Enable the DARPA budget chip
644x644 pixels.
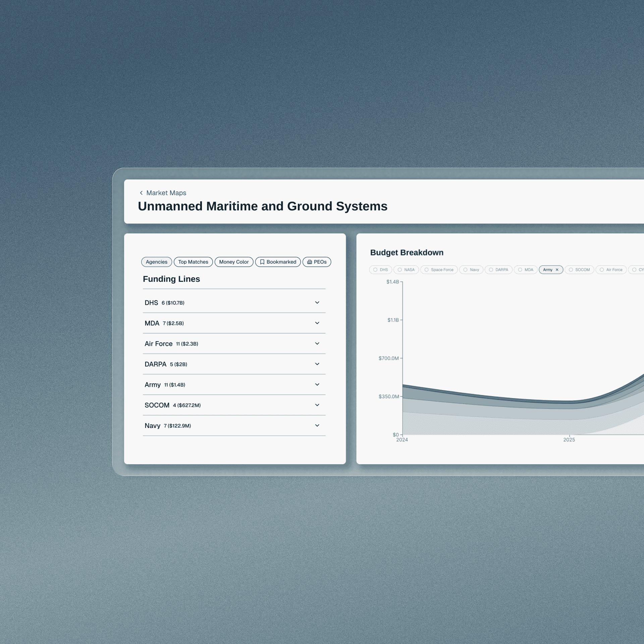click(x=498, y=270)
